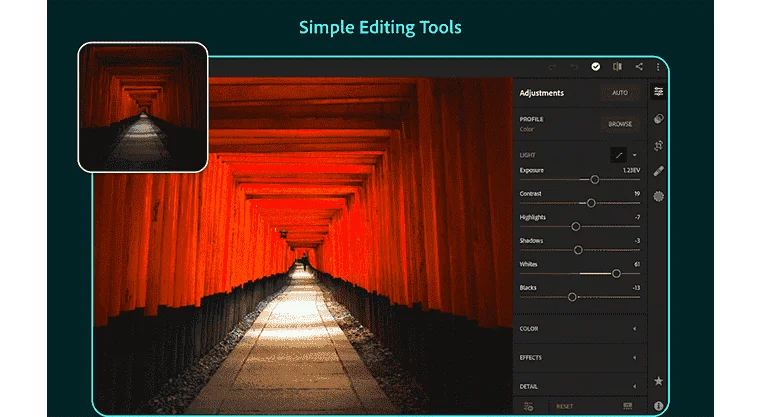
Task: Click the Highlights slider handle
Action: tap(576, 226)
